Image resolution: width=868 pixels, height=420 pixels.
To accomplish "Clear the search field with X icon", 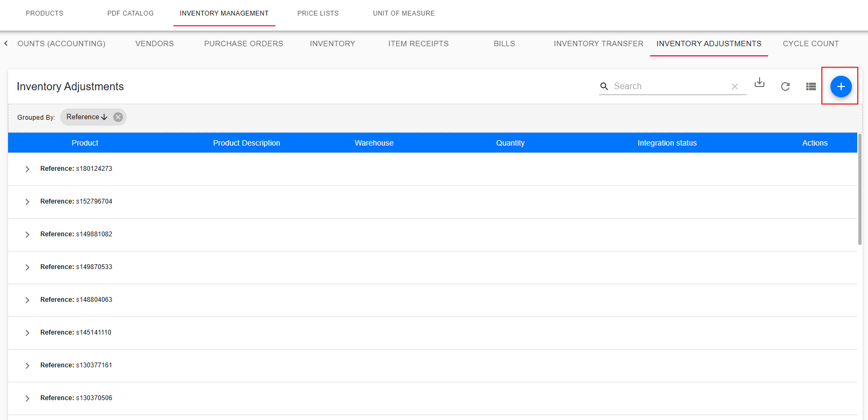I will [734, 86].
